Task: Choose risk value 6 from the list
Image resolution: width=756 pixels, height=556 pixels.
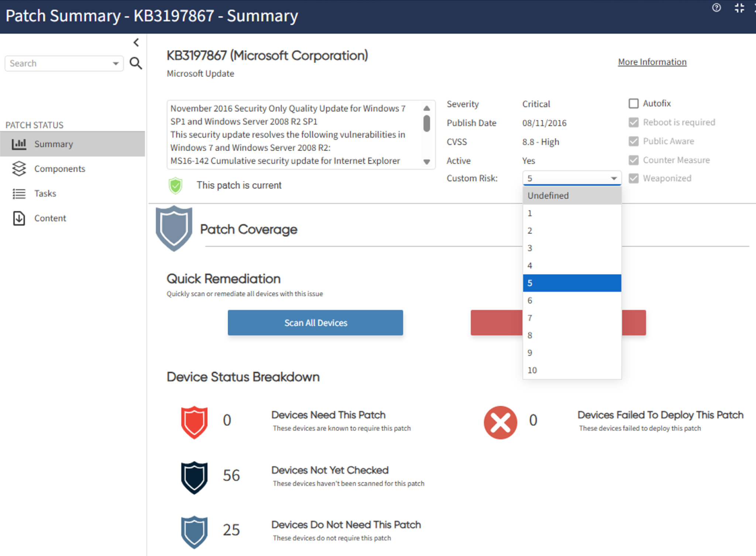Action: coord(572,301)
